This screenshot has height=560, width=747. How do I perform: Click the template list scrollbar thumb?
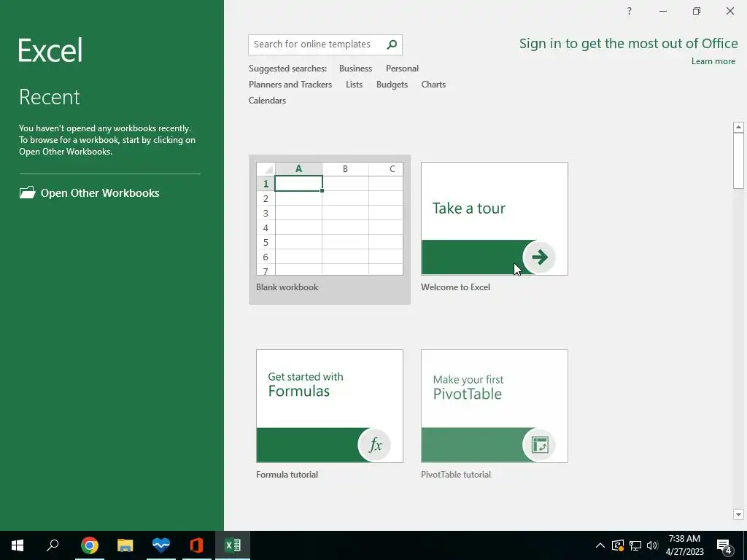tap(738, 161)
